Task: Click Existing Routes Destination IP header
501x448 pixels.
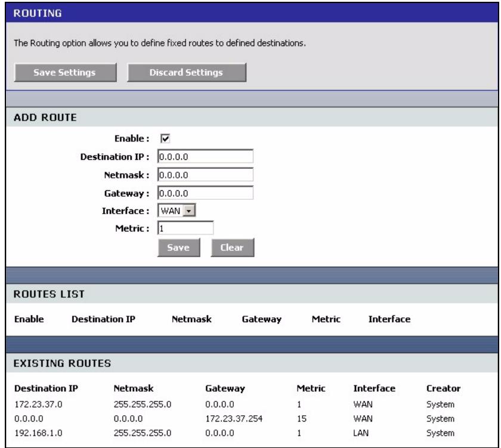Action: [46, 388]
